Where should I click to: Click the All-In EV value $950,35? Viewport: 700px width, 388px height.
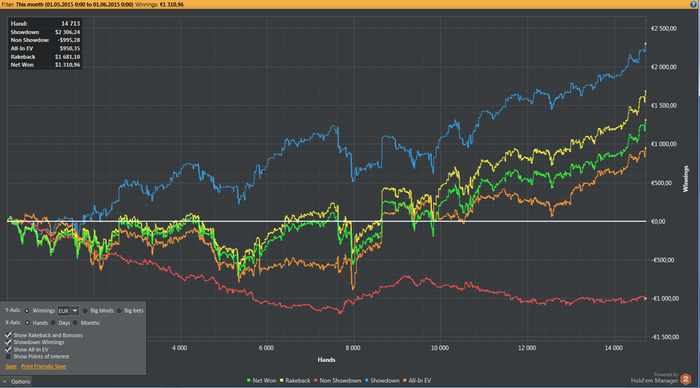[70, 49]
